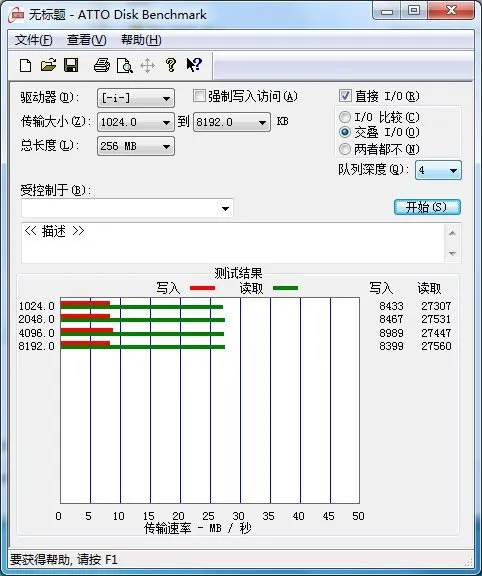Viewport: 482px width, 576px height.
Task: Click the description box scroll down arrow
Action: 452,253
